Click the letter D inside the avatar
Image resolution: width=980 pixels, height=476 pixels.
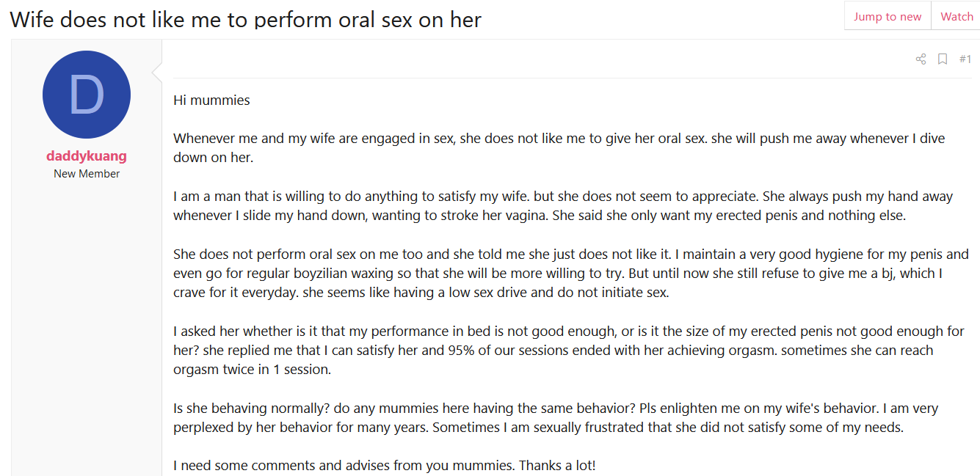(87, 95)
